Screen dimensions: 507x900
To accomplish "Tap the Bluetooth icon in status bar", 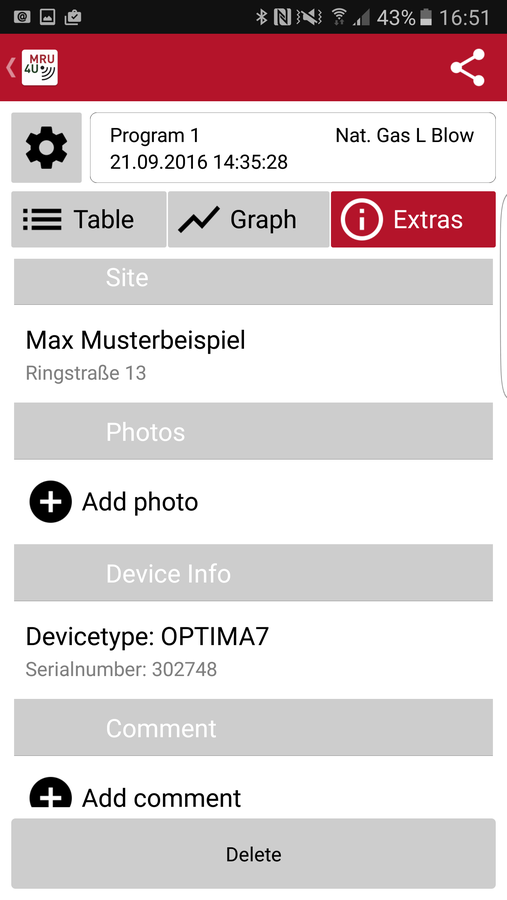I will [x=262, y=17].
